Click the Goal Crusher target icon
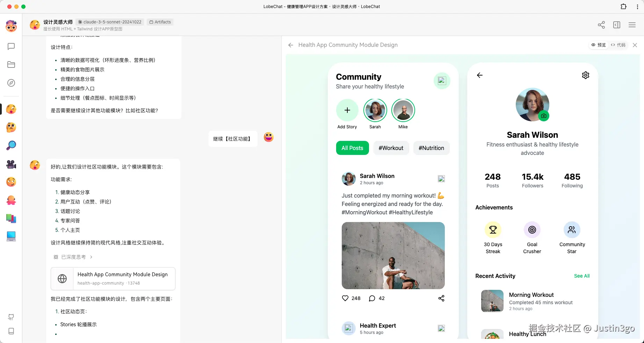The image size is (644, 343). click(x=532, y=230)
